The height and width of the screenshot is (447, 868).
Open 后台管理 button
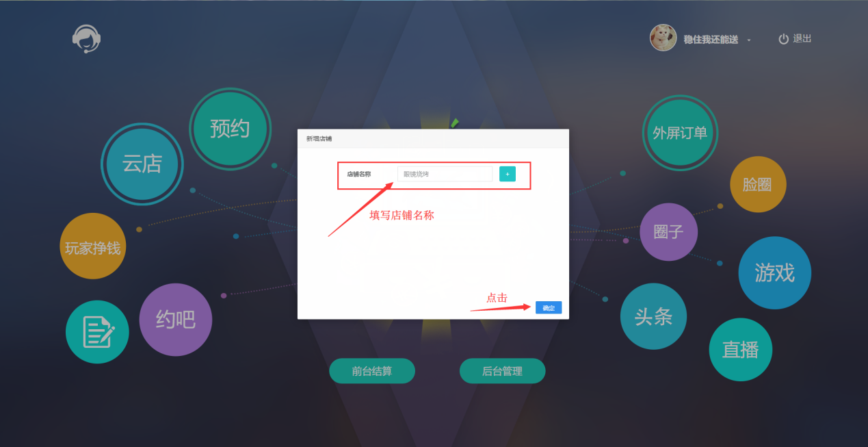coord(503,371)
